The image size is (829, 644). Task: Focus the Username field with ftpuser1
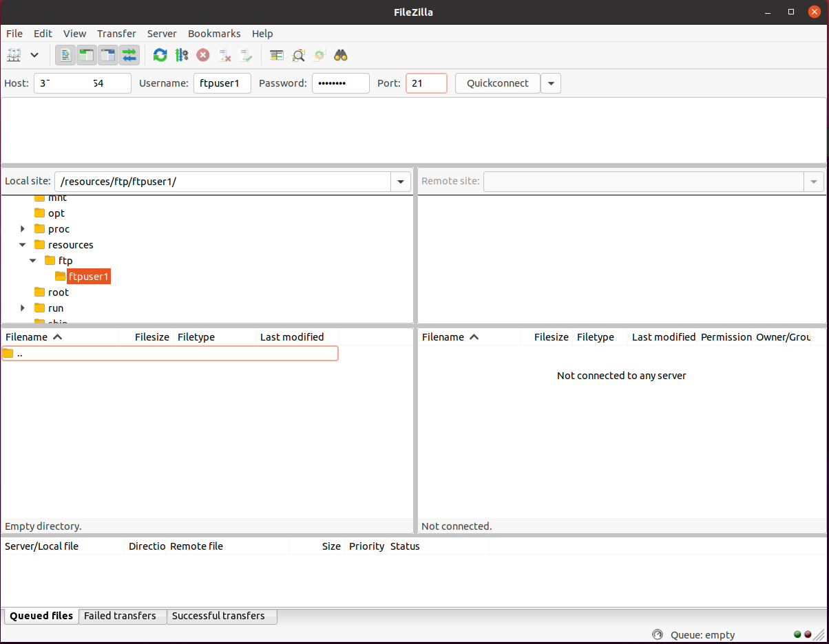222,83
